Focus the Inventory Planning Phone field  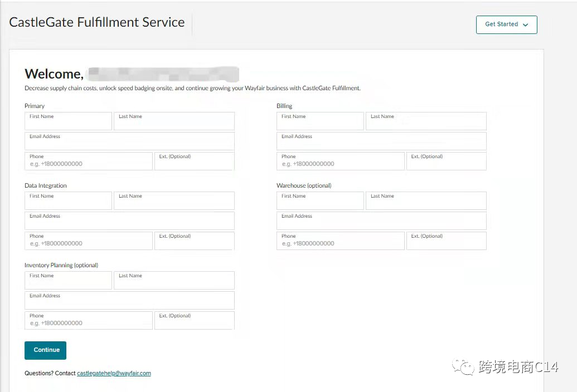coord(88,321)
